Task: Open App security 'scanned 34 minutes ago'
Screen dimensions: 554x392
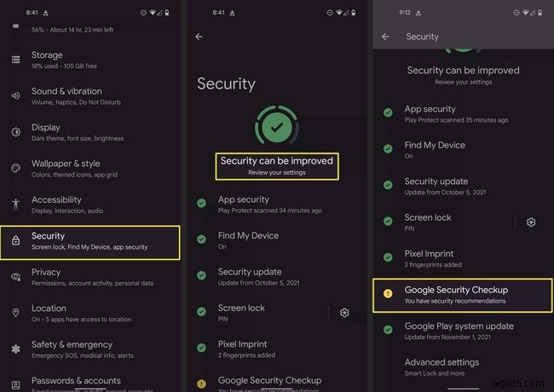Action: pos(277,205)
